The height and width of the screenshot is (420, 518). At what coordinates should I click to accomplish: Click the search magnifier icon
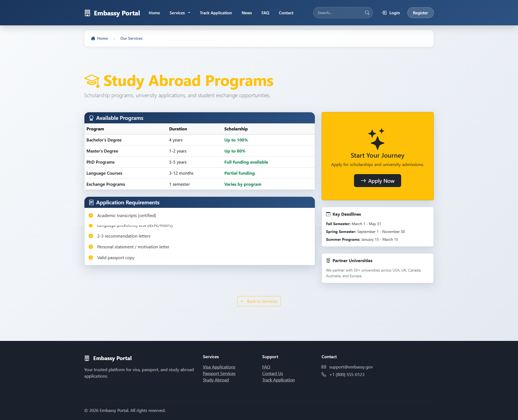click(x=367, y=13)
